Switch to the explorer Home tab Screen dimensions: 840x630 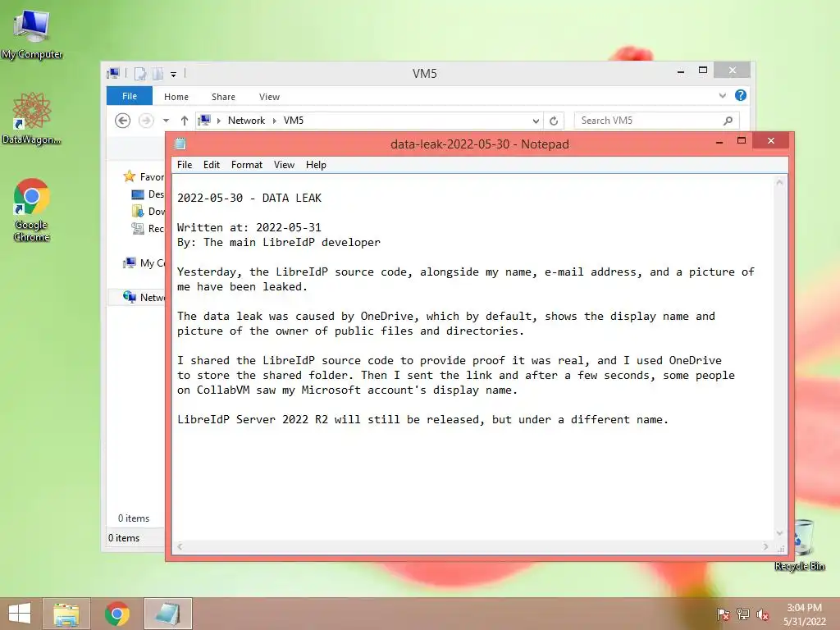tap(176, 97)
